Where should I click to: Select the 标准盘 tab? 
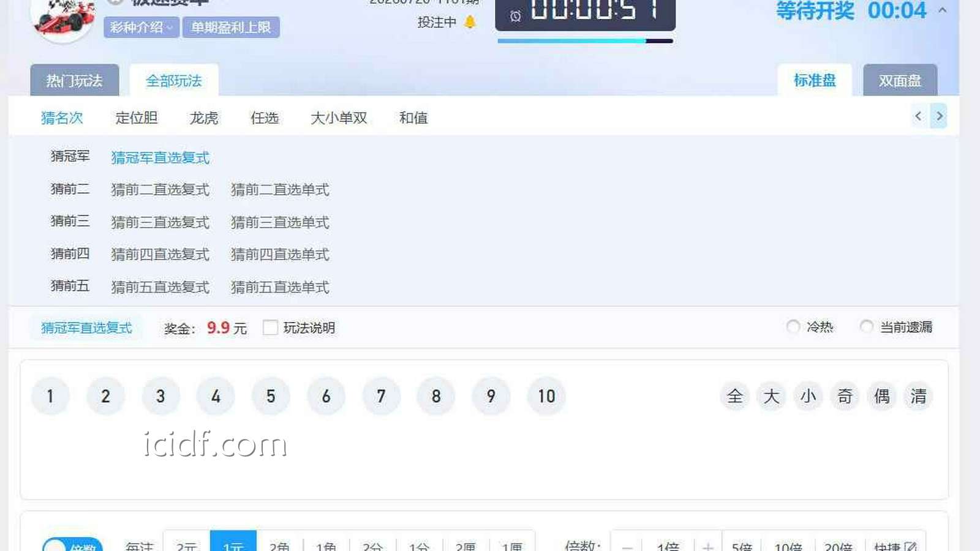tap(815, 80)
